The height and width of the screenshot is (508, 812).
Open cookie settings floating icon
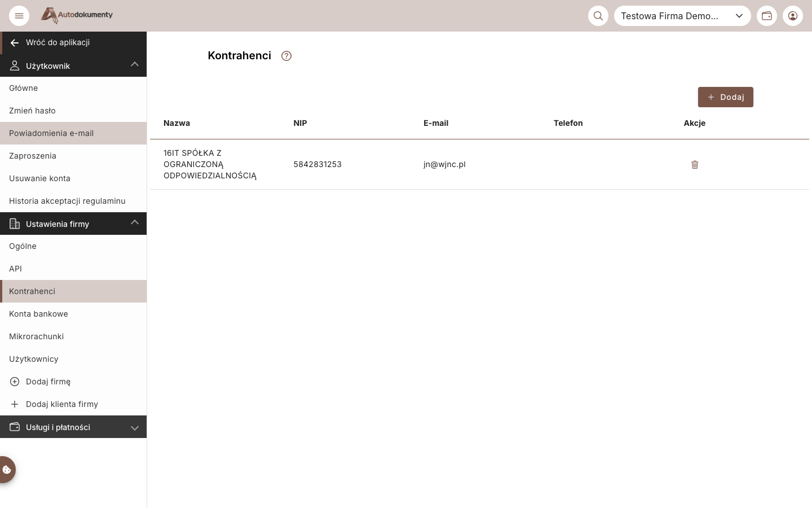pos(7,470)
